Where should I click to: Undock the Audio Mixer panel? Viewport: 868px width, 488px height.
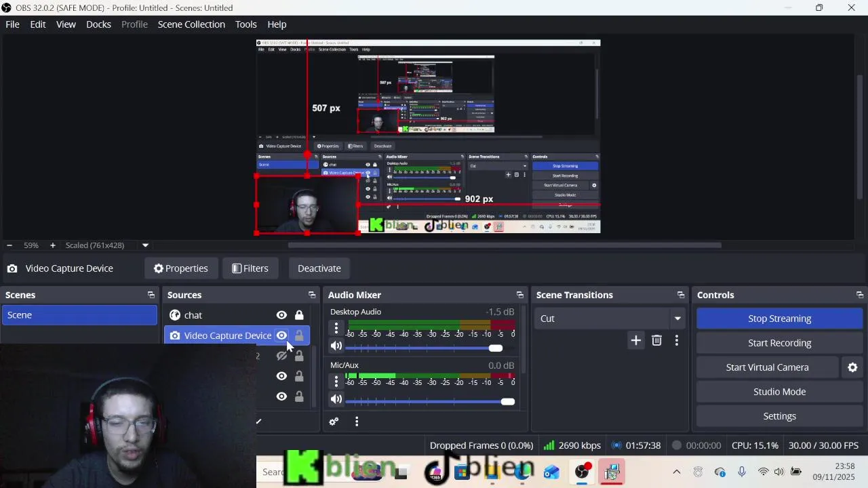[x=520, y=295]
